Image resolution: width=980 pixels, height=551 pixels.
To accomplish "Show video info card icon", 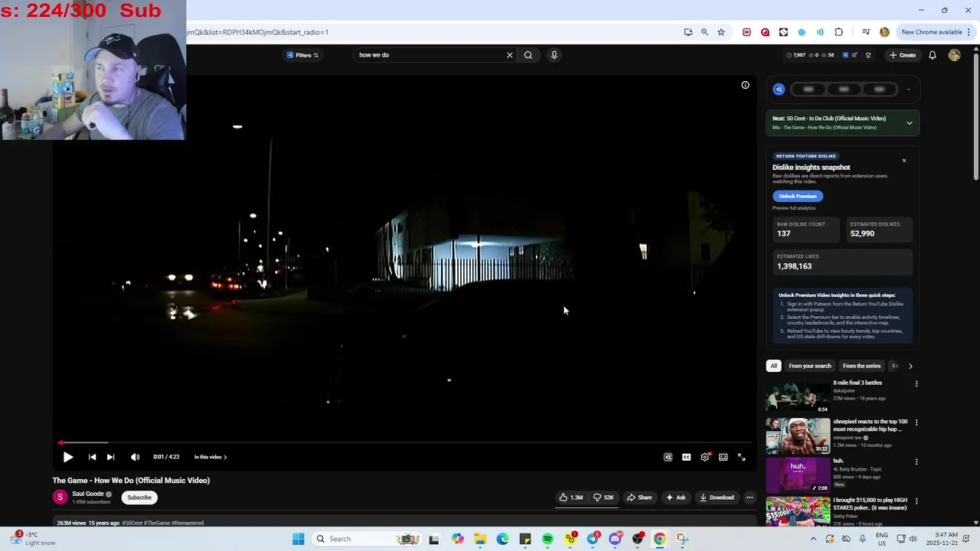I will point(745,85).
